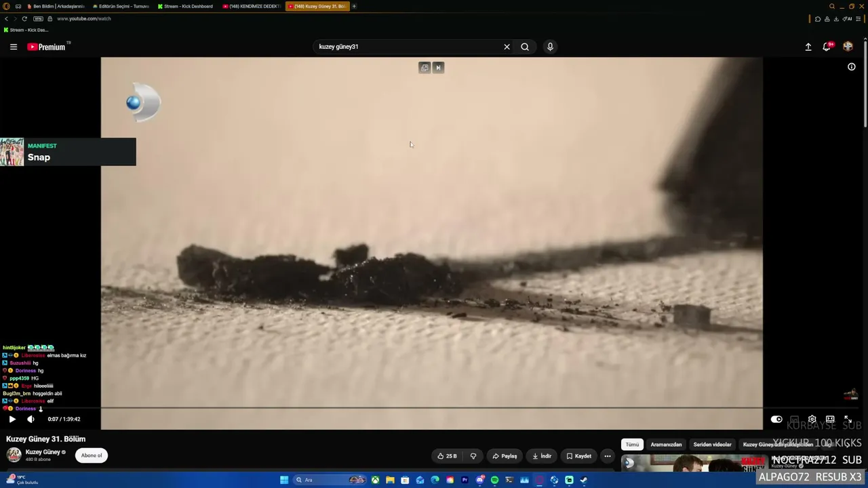Switch to Ben Bildim browser tab
The height and width of the screenshot is (488, 868).
[x=56, y=6]
